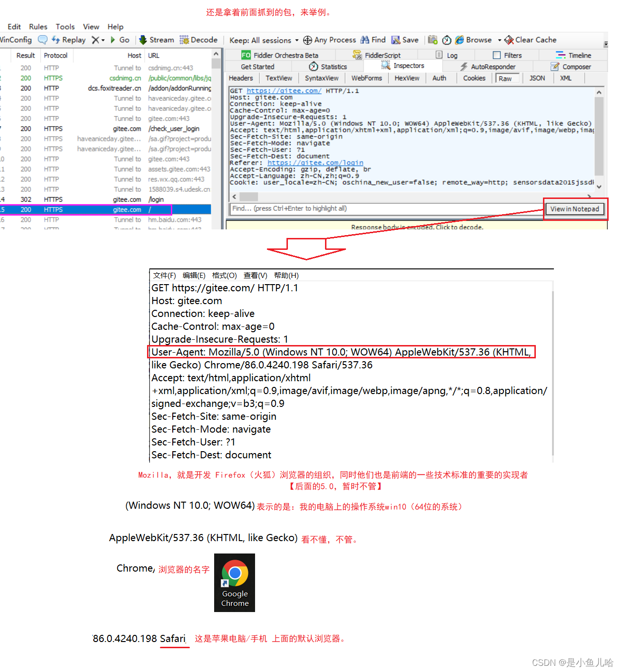This screenshot has height=672, width=621.
Task: Click Clear Cache toolbar icon
Action: pyautogui.click(x=509, y=40)
